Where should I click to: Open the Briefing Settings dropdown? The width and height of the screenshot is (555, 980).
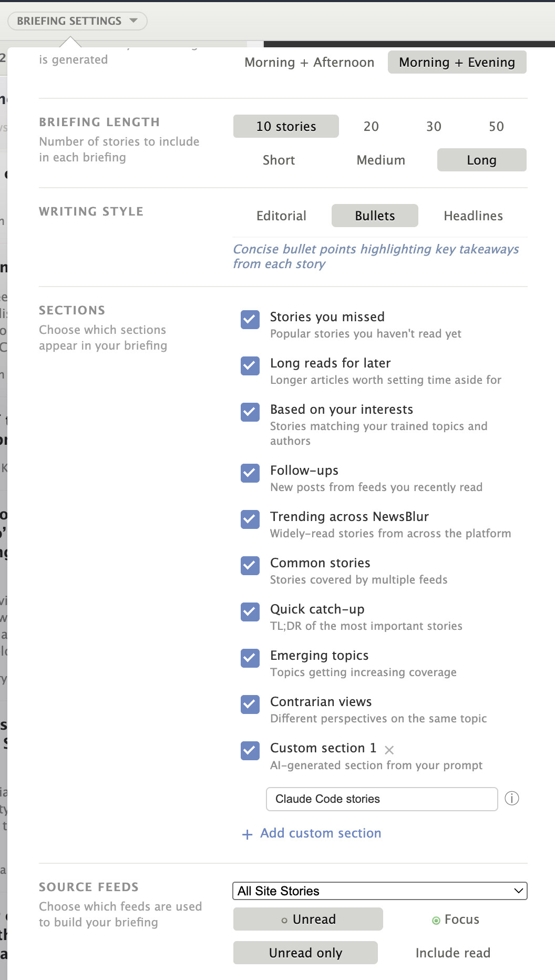click(x=77, y=21)
